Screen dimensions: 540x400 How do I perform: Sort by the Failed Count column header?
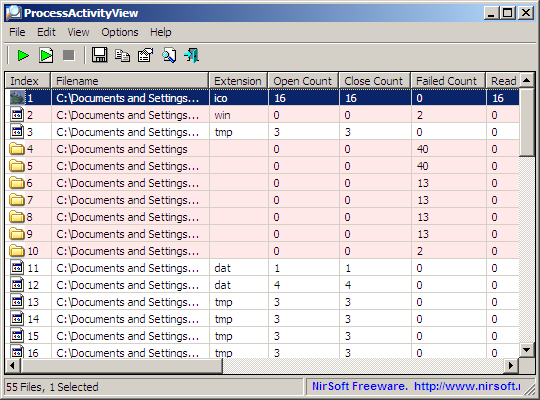(448, 81)
